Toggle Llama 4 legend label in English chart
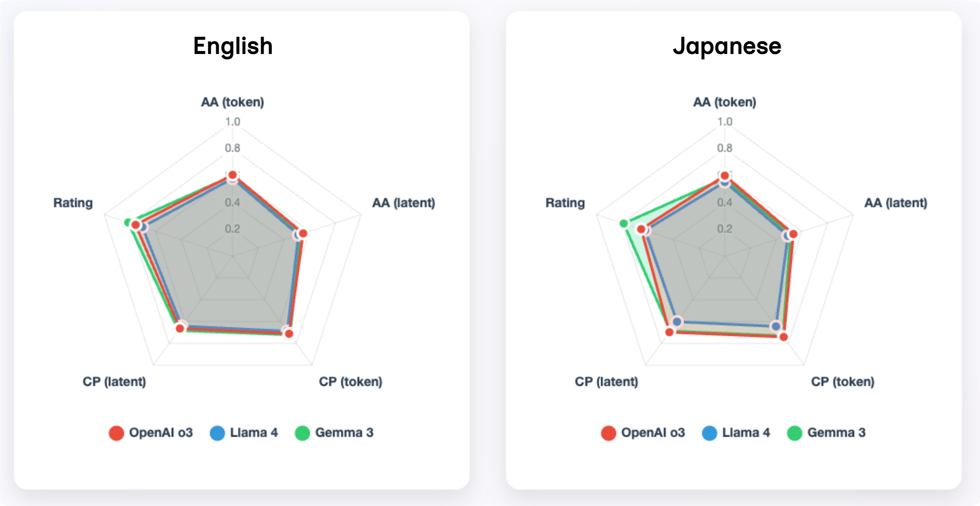The height and width of the screenshot is (506, 980). point(254,432)
